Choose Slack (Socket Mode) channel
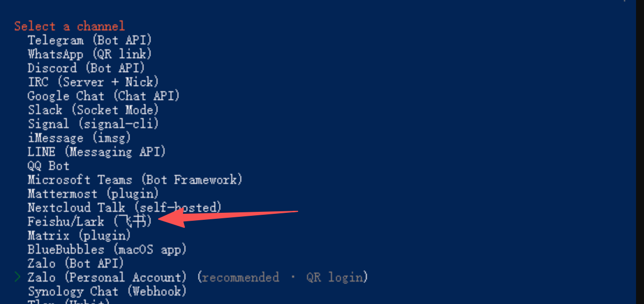This screenshot has width=644, height=304. 93,110
